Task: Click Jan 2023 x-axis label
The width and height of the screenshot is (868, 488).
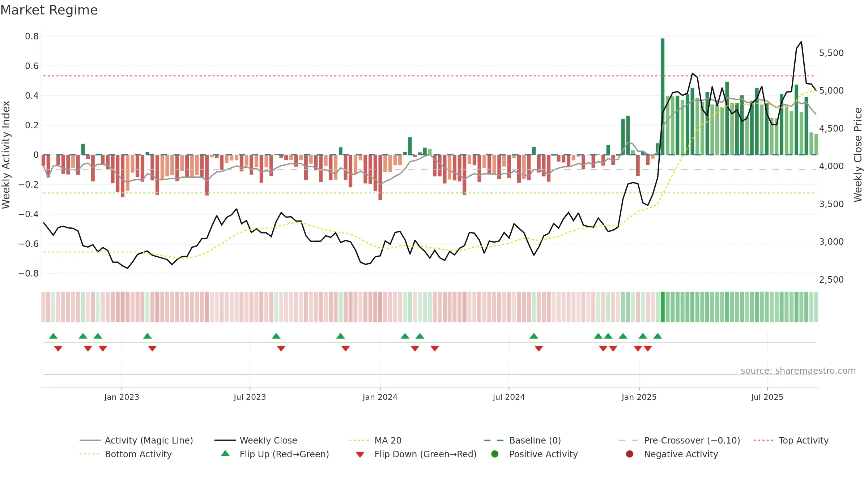Action: tap(122, 397)
